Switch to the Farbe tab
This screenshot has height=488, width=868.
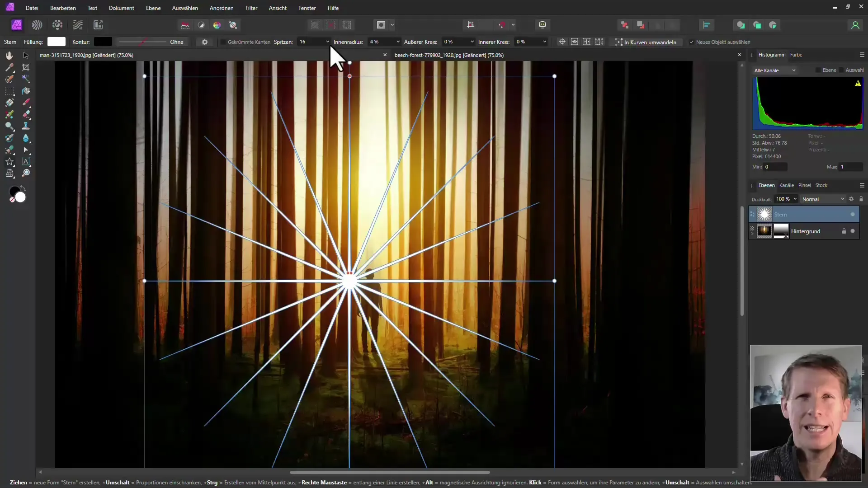[x=796, y=55]
